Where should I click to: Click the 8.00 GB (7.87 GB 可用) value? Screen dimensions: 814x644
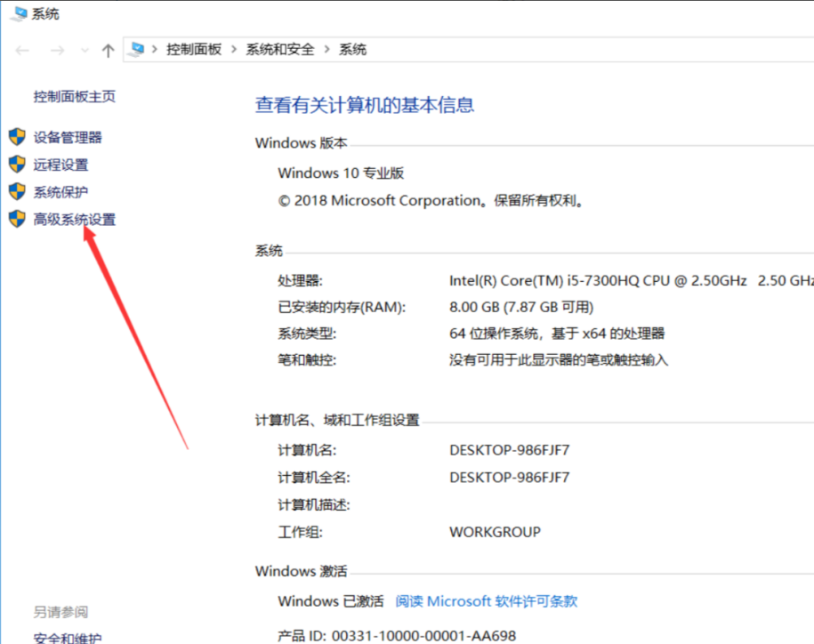click(x=521, y=307)
